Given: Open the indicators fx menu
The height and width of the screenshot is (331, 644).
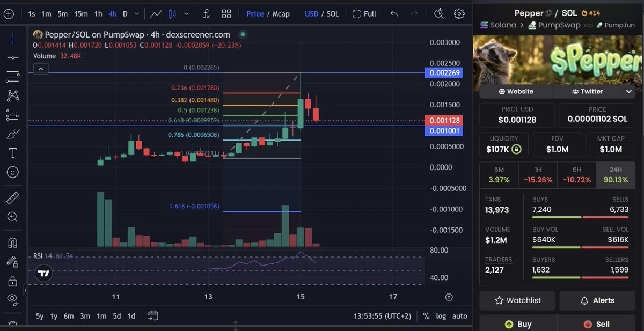Looking at the screenshot, I should (206, 13).
